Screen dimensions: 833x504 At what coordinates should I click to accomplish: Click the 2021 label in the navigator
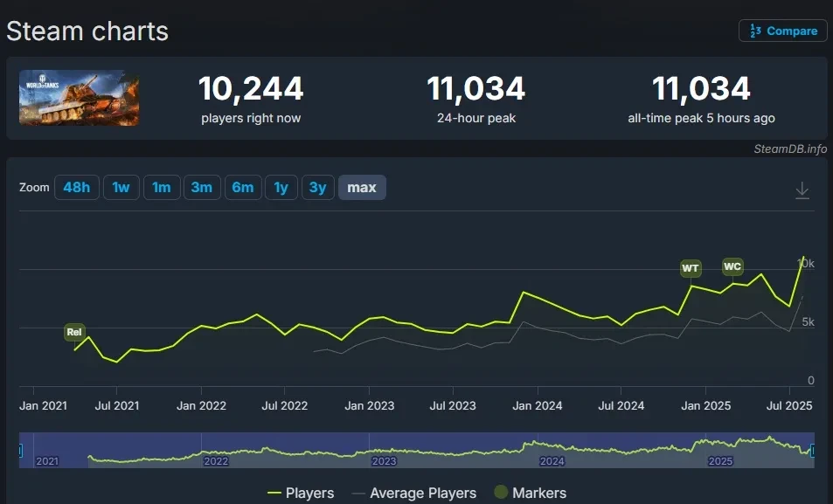click(x=47, y=461)
